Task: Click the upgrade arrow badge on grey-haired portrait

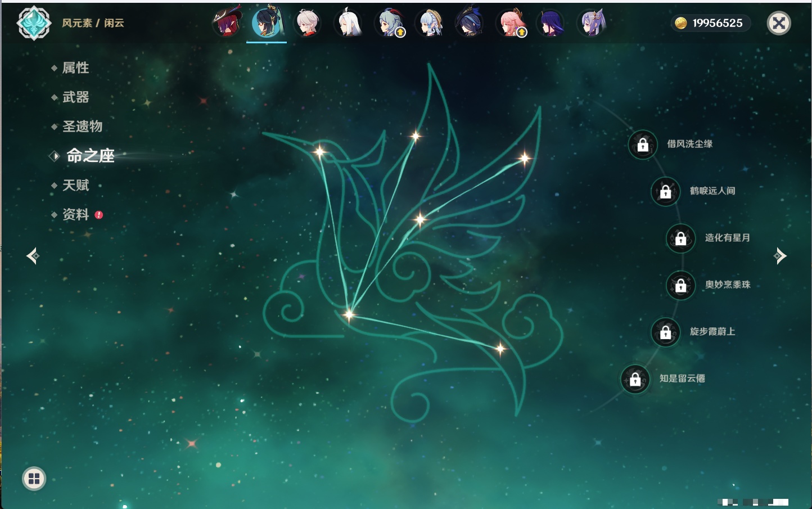Action: (400, 33)
